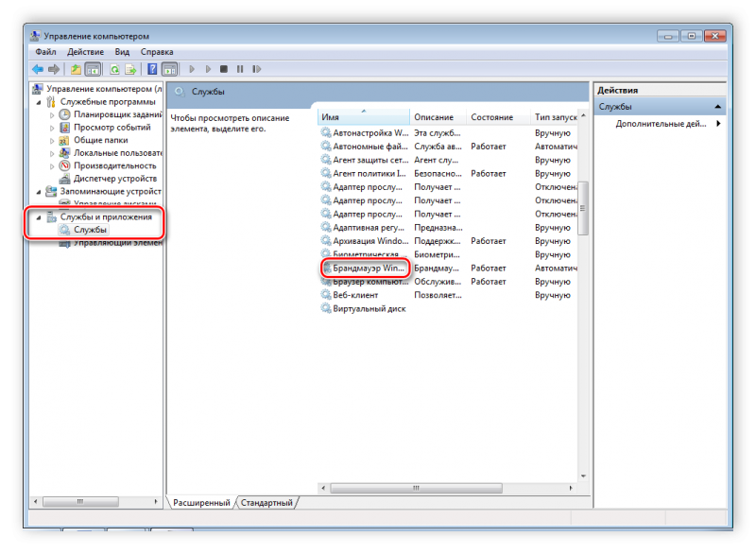Click the Планировщик заданий clock icon
756x554 pixels.
coord(64,114)
